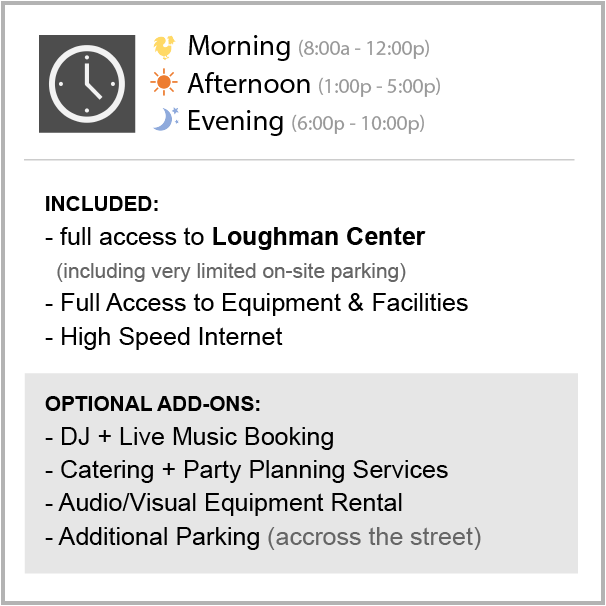Click the large clock icon
The image size is (606, 606).
pos(87,84)
